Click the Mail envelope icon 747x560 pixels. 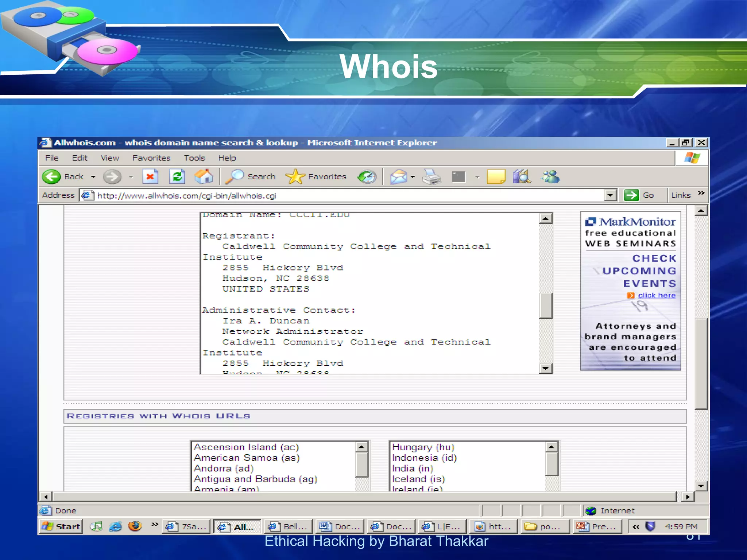398,177
